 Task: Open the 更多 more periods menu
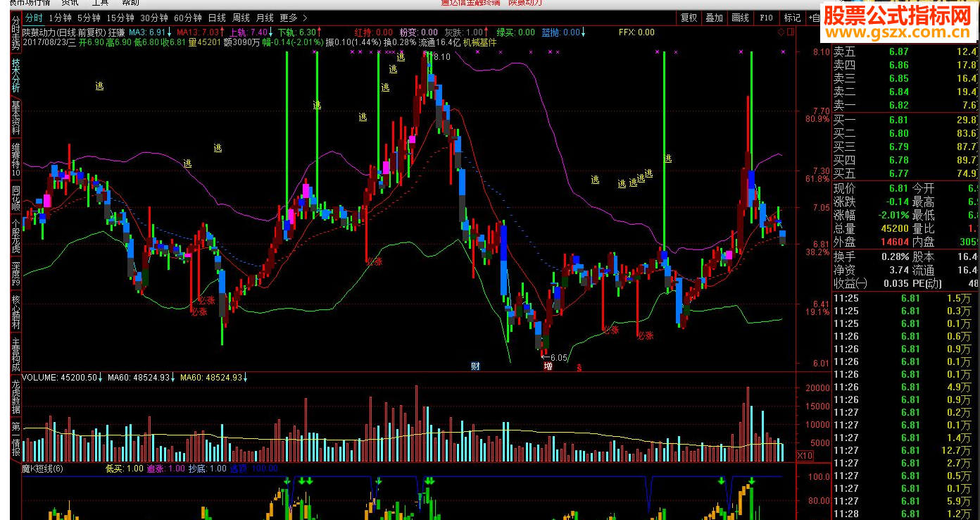(289, 18)
